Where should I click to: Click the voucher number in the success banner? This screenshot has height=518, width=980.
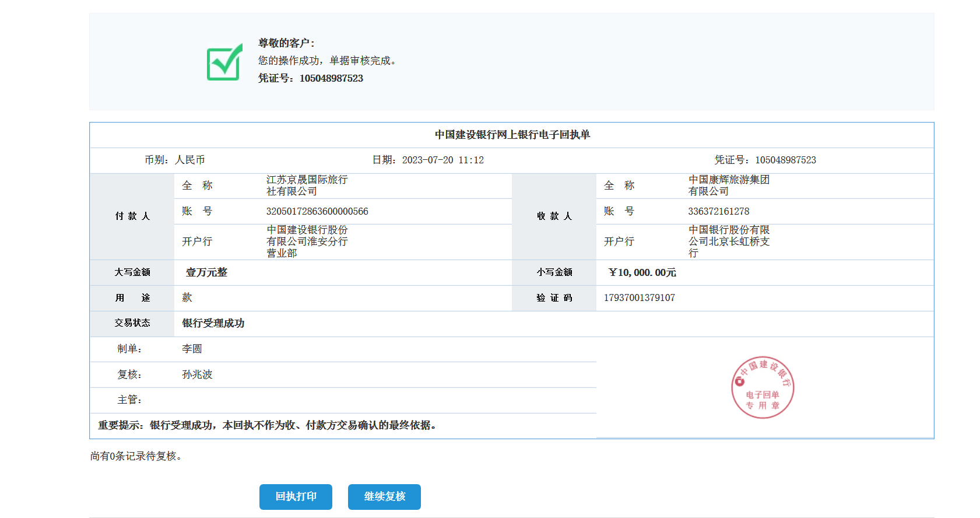pyautogui.click(x=331, y=78)
